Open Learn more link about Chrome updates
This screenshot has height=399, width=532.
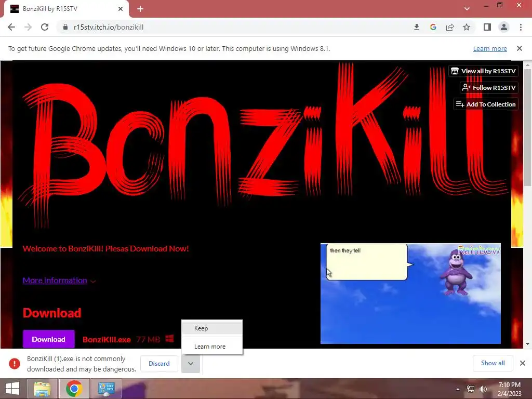[490, 48]
